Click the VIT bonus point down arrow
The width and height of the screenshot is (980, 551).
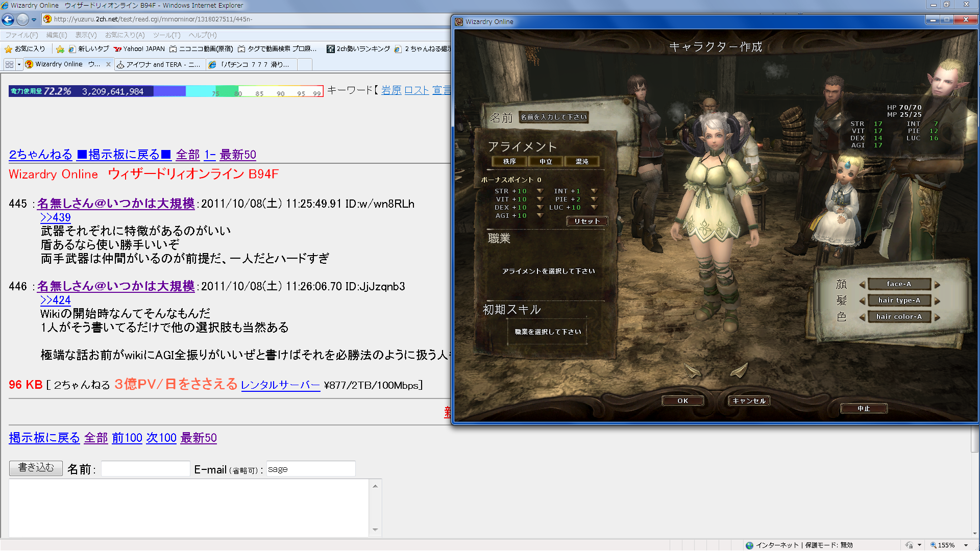[540, 199]
